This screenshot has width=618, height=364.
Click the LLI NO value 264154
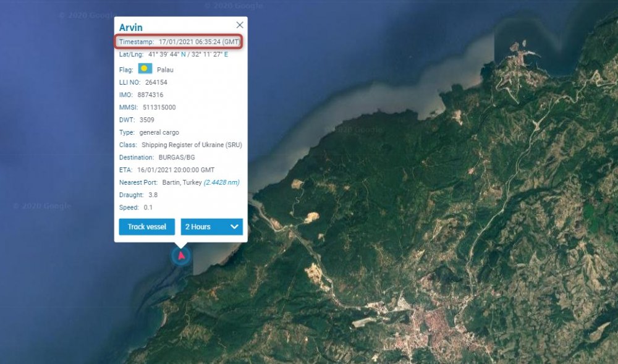point(156,82)
